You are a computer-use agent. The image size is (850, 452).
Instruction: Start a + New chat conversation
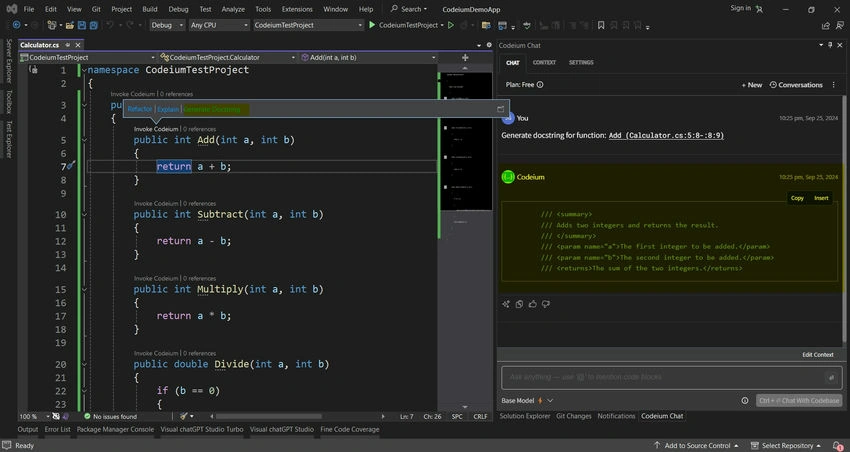pyautogui.click(x=752, y=85)
